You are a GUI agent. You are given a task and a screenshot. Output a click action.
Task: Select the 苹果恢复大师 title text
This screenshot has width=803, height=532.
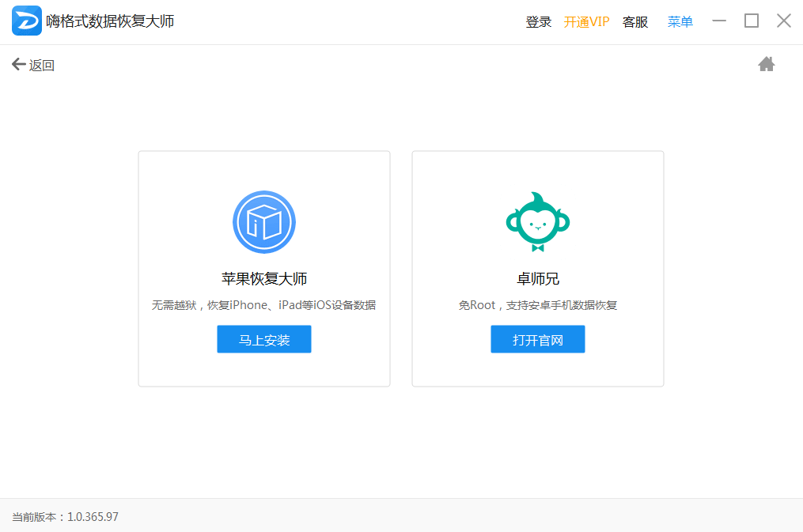pos(264,279)
